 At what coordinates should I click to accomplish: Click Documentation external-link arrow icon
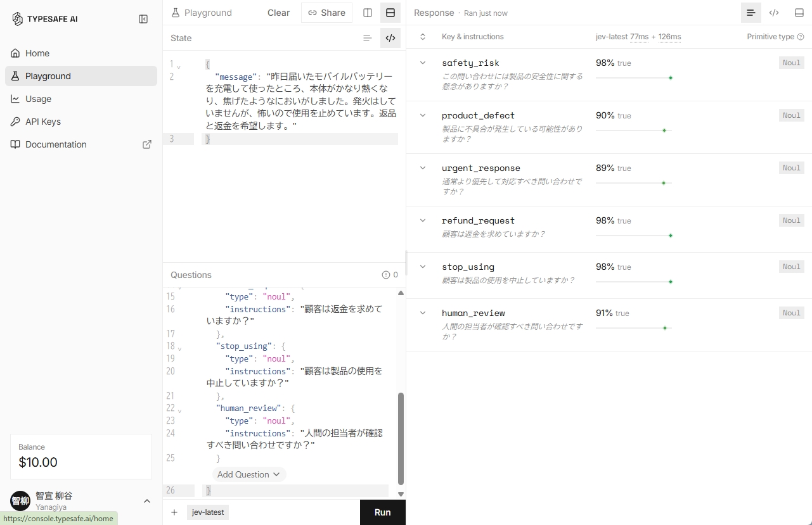click(x=147, y=144)
